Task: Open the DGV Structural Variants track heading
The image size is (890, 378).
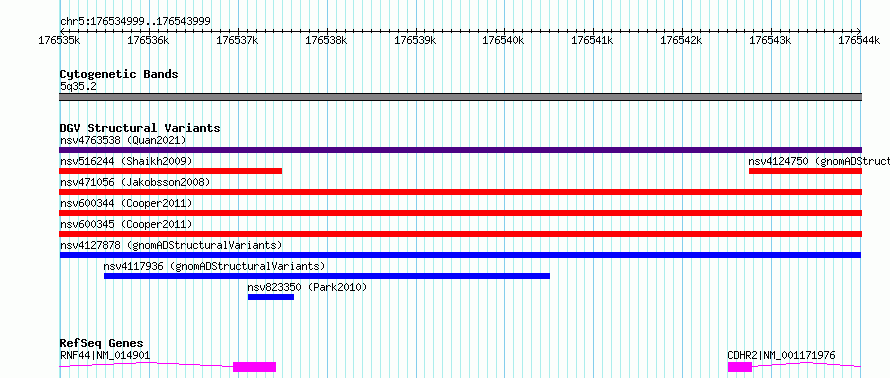Action: pyautogui.click(x=140, y=128)
